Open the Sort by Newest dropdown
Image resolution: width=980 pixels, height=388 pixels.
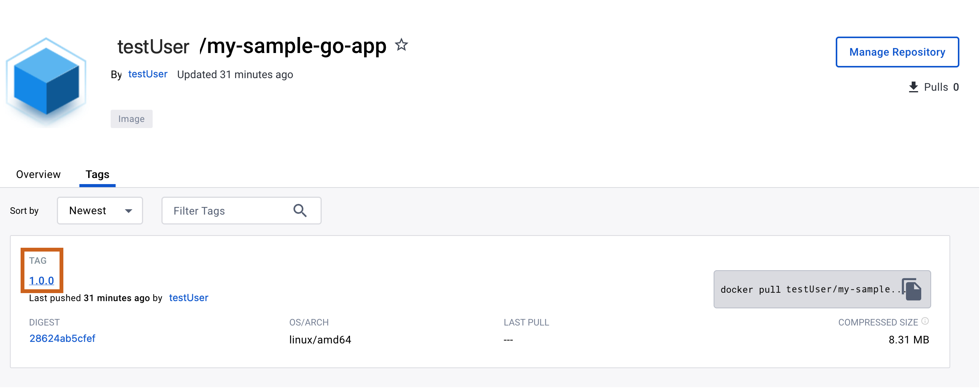click(x=100, y=211)
